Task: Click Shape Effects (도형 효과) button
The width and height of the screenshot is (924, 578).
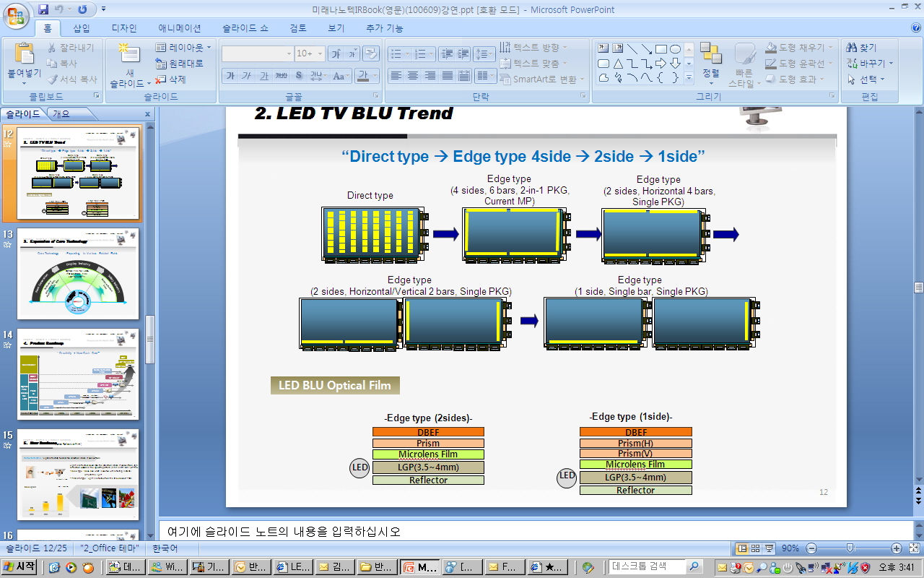Action: pos(796,79)
